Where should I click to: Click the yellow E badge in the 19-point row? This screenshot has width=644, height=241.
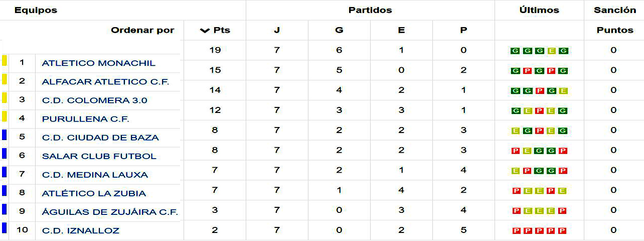coord(552,51)
